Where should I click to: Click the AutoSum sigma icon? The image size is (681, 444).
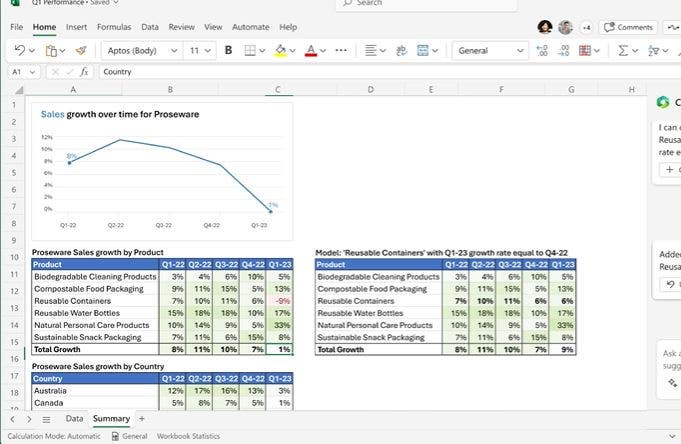[x=623, y=50]
